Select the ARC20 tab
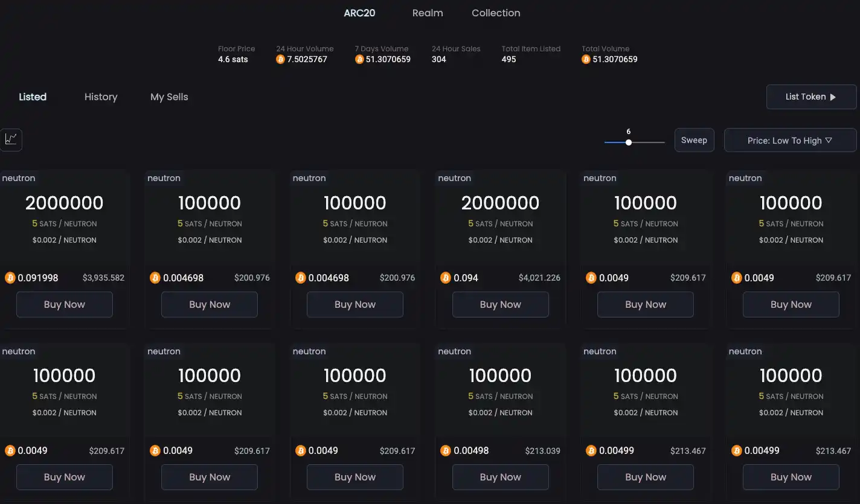Screen dimensions: 860x504 click(359, 13)
